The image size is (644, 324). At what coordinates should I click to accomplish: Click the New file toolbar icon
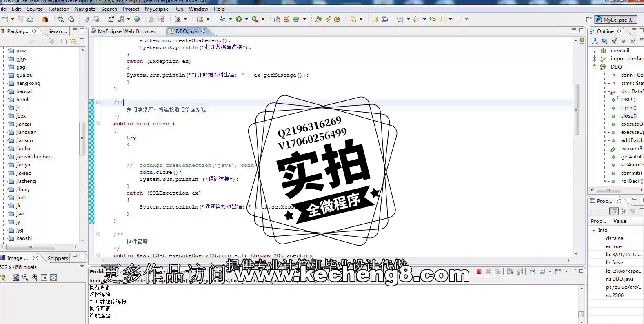(x=5, y=19)
